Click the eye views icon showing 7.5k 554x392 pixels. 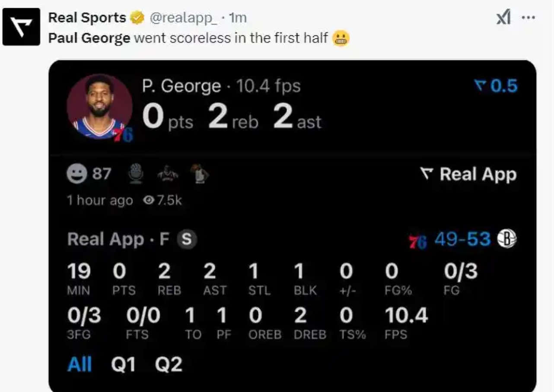(149, 200)
